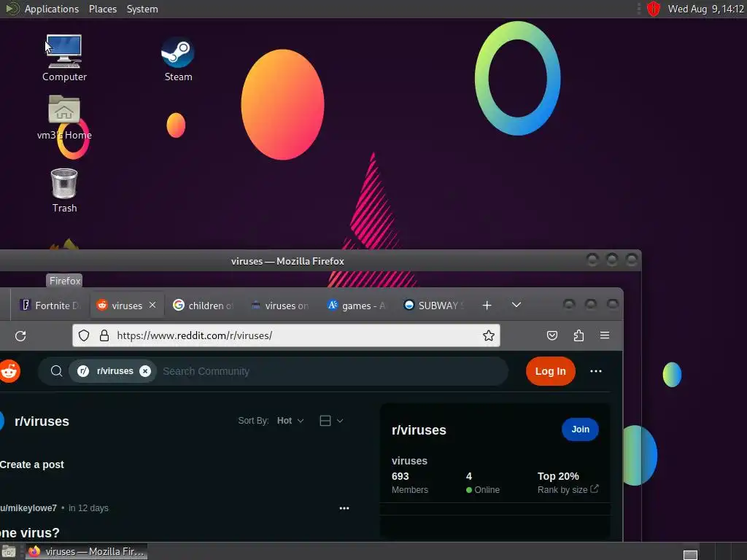Expand the Sort By Hot dropdown
Screen dimensions: 747x560
click(290, 421)
